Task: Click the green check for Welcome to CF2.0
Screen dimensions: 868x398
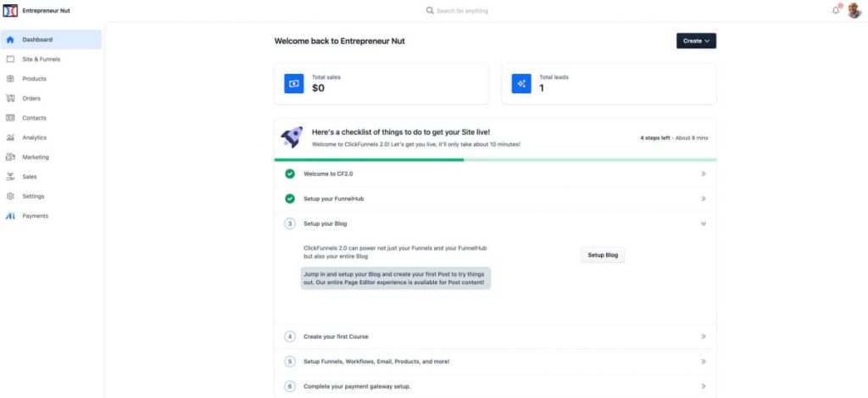Action: tap(290, 174)
